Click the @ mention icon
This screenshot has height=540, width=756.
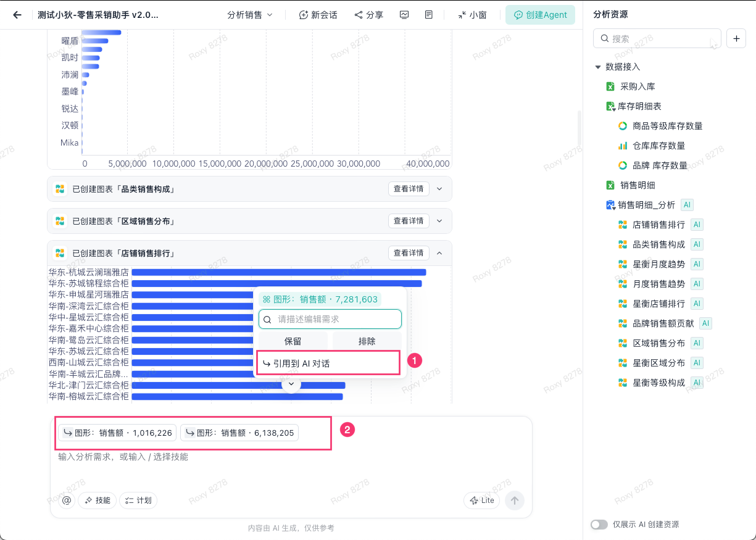click(x=67, y=501)
